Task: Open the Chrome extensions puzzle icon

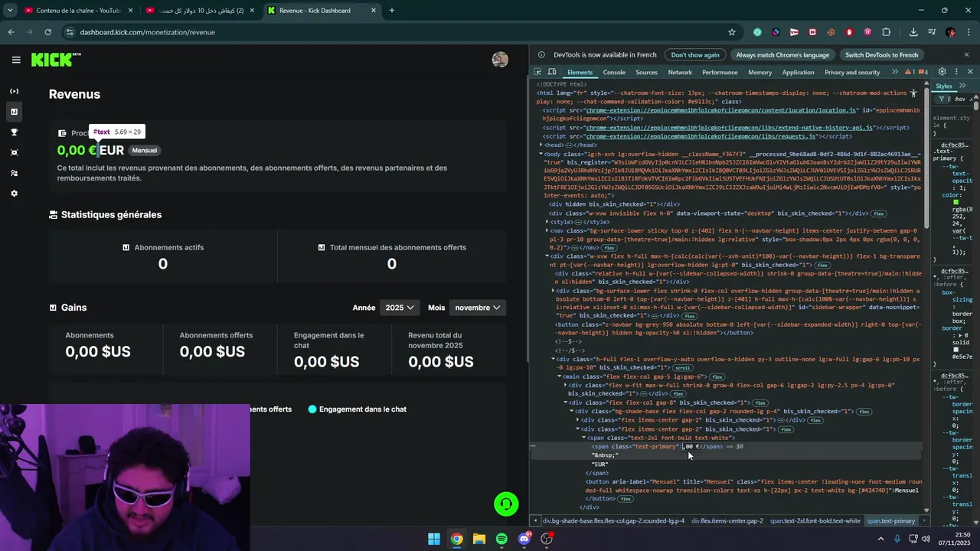Action: 887,32
